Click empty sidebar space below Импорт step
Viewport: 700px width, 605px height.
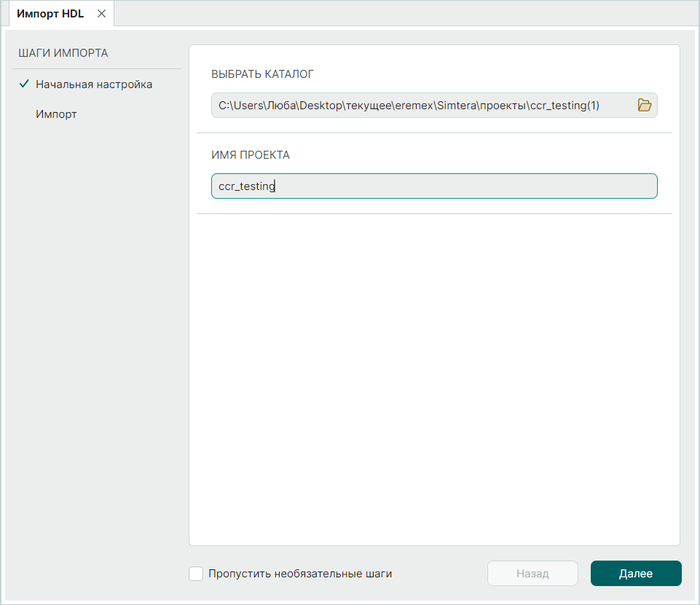93,328
